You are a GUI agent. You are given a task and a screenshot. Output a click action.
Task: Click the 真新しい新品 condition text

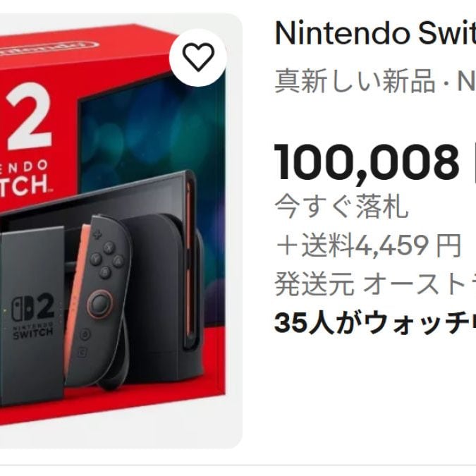[x=355, y=81]
